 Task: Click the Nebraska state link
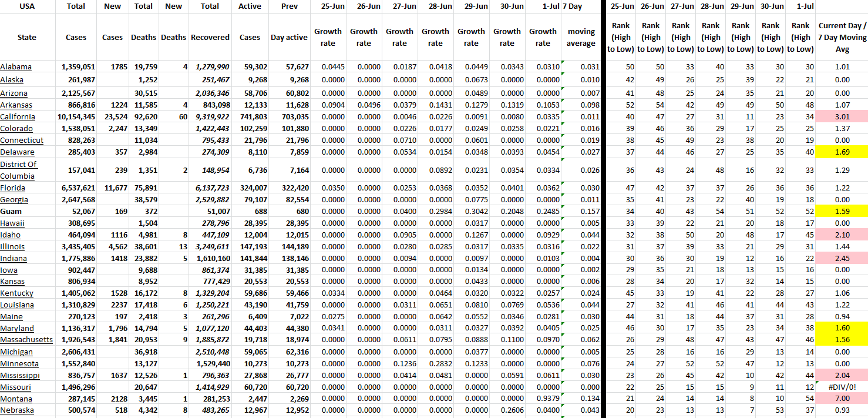[x=17, y=410]
